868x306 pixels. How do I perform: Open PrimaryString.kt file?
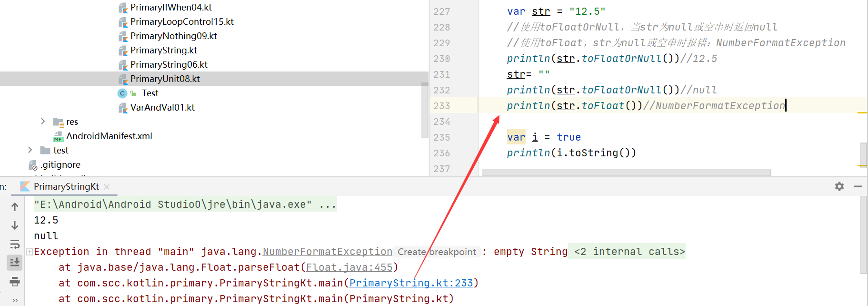(164, 50)
